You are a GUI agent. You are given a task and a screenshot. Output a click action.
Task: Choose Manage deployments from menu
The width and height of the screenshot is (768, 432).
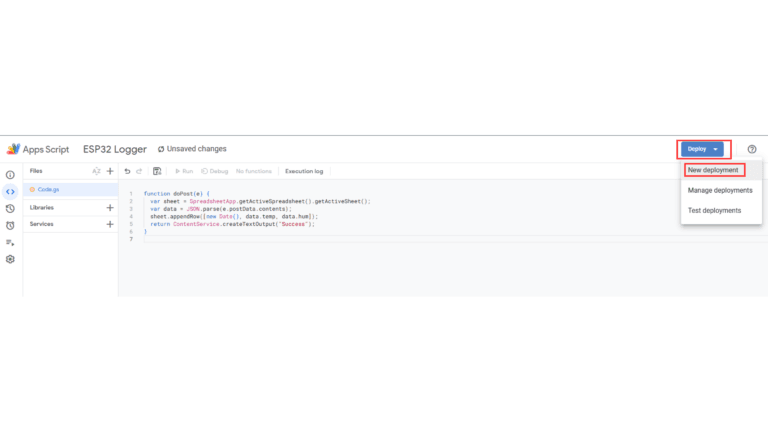click(721, 190)
